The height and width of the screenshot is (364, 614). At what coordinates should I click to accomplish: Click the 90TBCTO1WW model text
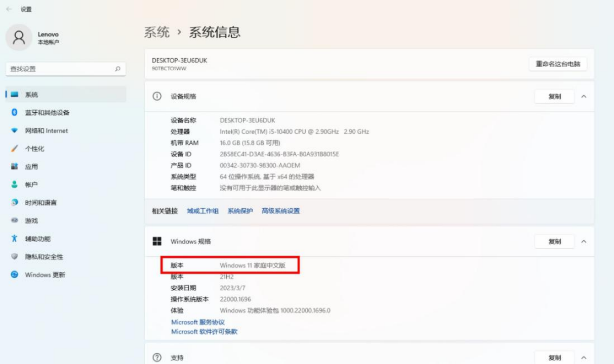169,68
